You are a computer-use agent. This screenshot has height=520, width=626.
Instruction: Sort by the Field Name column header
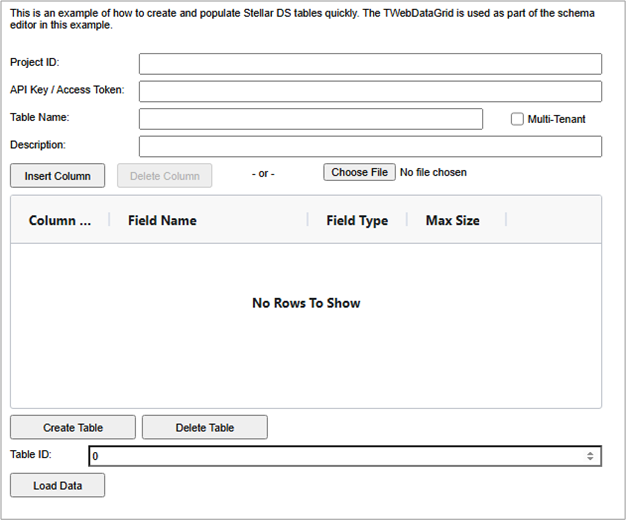tap(162, 220)
